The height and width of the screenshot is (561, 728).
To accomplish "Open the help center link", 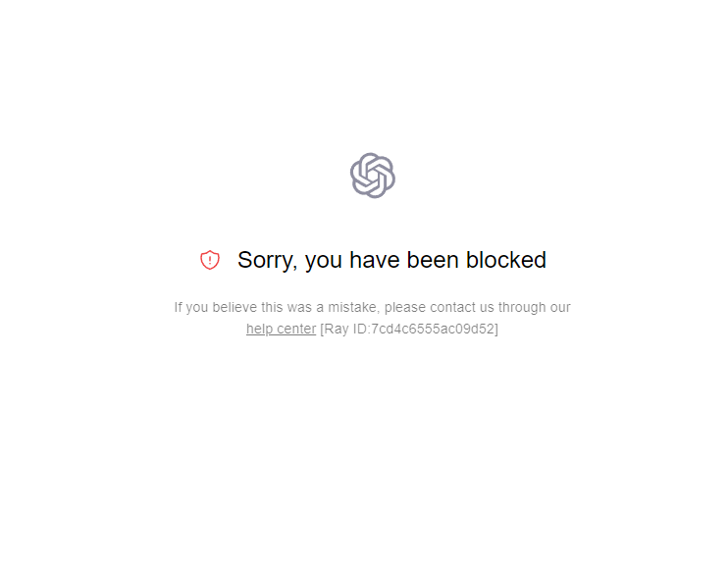I will point(281,329).
